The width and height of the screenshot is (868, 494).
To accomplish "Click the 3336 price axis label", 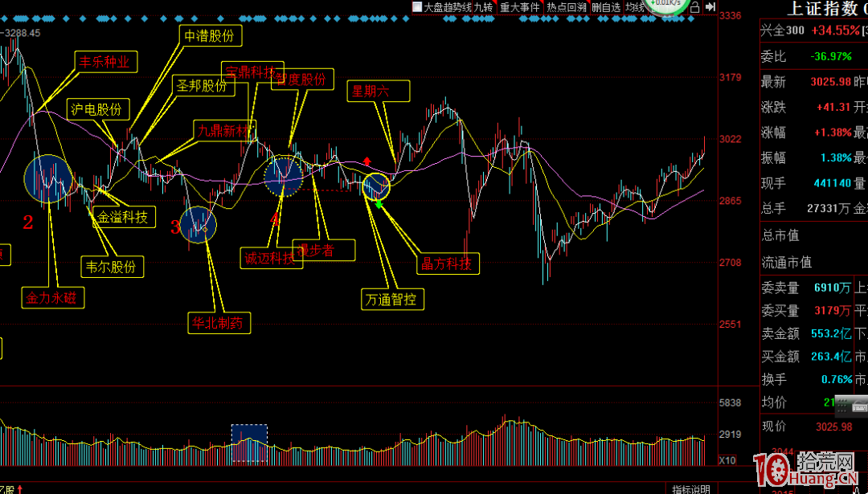I will 730,15.
